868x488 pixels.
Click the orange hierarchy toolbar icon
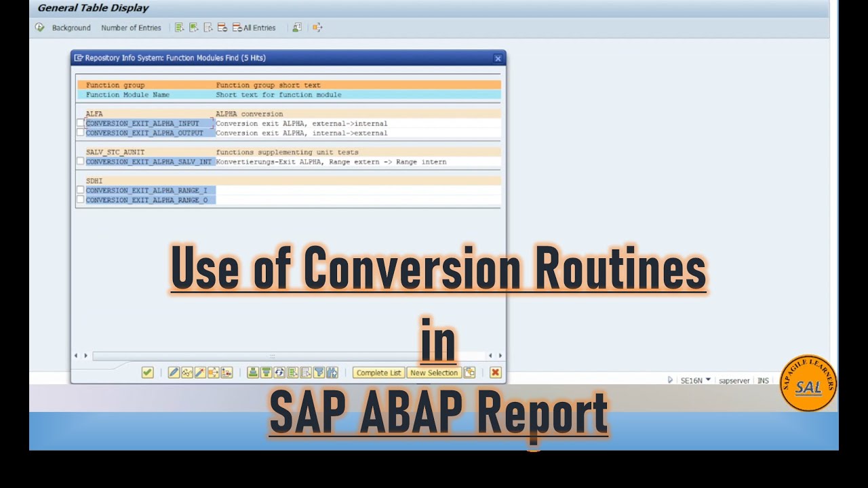tap(317, 28)
